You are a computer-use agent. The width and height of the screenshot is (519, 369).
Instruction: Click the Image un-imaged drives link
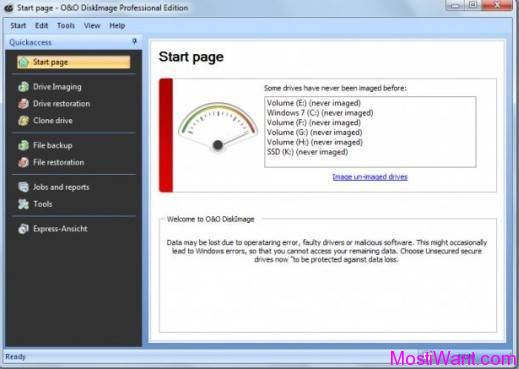click(370, 177)
